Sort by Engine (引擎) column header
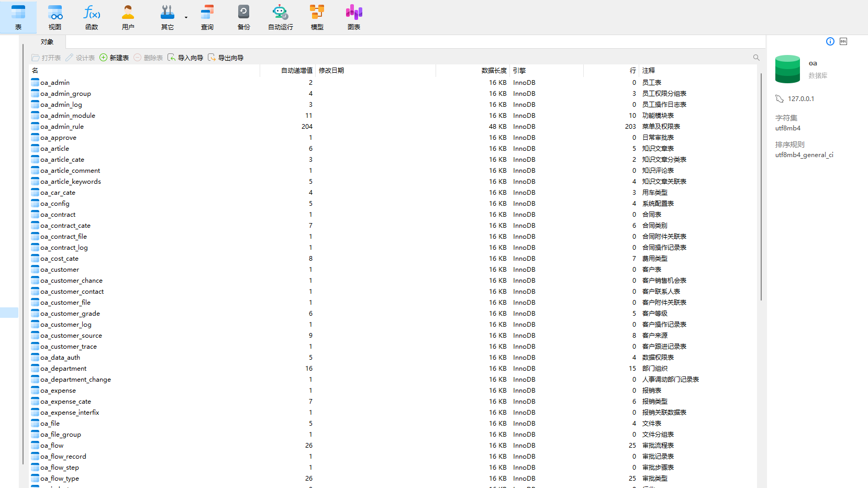The height and width of the screenshot is (488, 868). pos(547,70)
